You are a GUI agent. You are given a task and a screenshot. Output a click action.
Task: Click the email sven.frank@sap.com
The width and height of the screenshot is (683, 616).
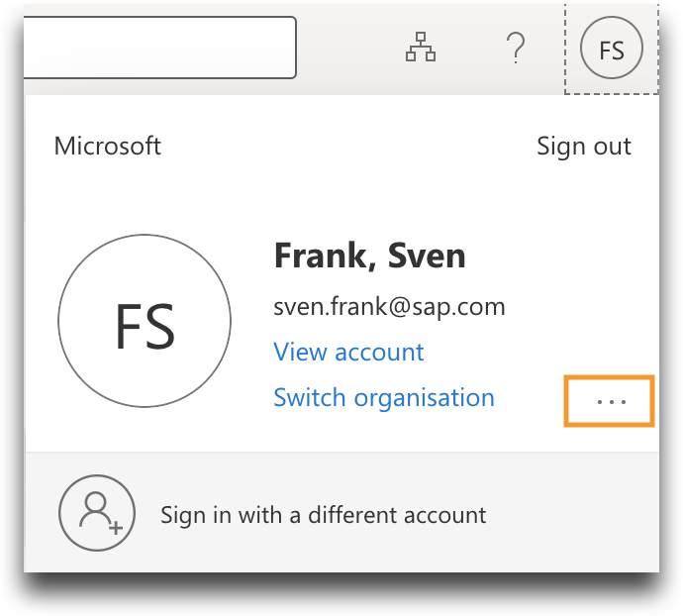click(389, 307)
